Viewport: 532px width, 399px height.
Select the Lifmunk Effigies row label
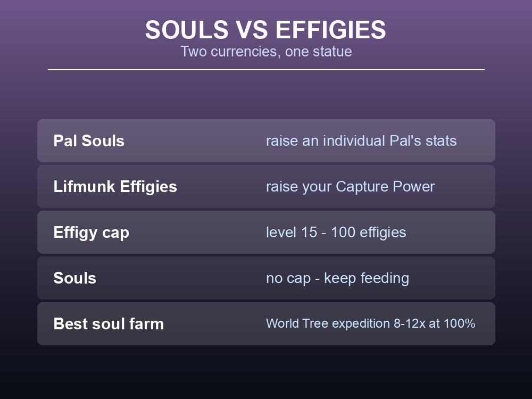click(115, 187)
